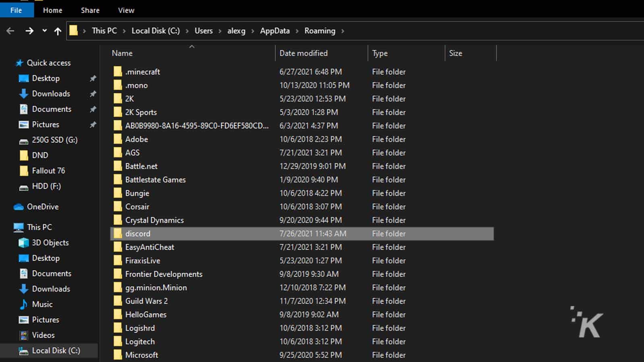Switch to the Share ribbon tab
The image size is (644, 362).
pyautogui.click(x=90, y=10)
